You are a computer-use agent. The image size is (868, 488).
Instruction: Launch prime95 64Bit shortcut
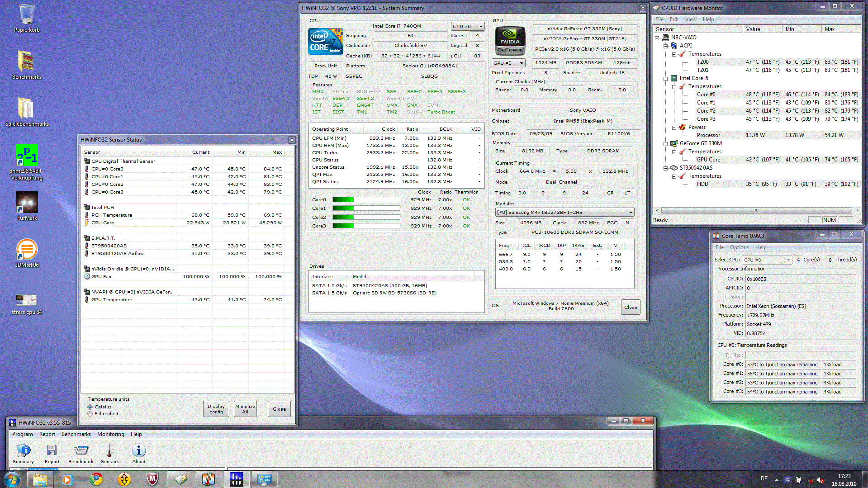27,162
